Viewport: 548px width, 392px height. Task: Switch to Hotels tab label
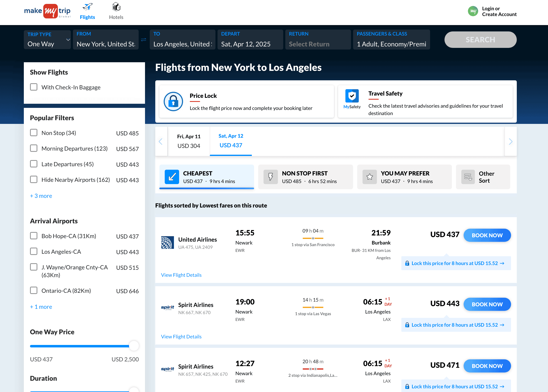click(116, 17)
